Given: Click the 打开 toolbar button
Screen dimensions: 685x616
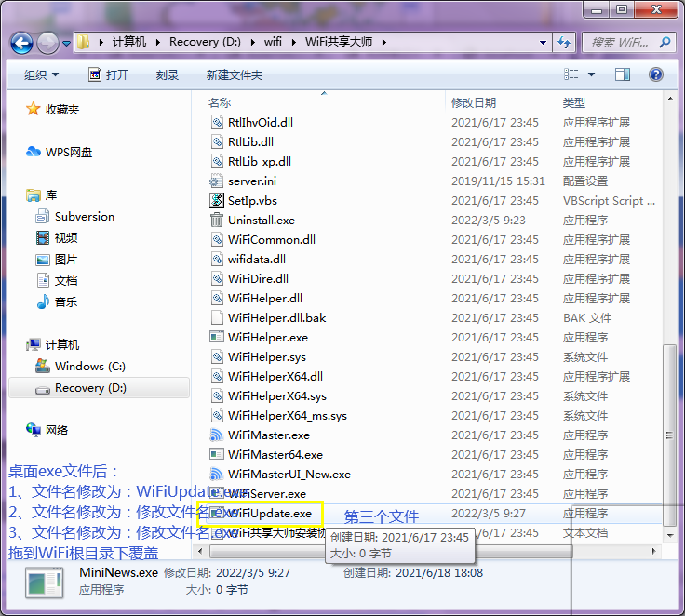Looking at the screenshot, I should 108,74.
